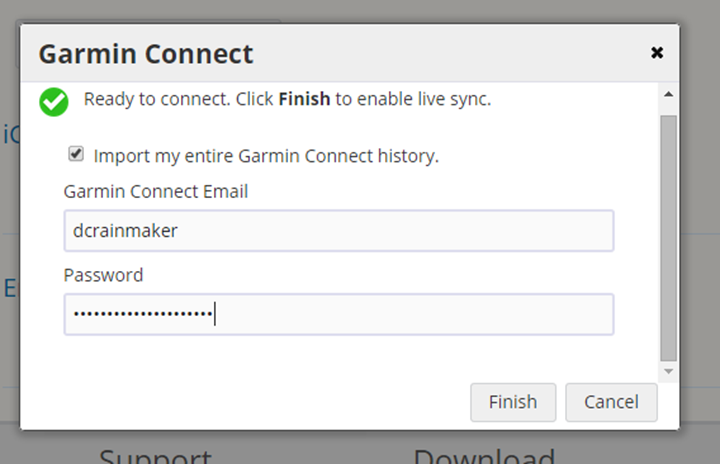
Task: Click the partially hidden iC link
Action: [x=11, y=135]
